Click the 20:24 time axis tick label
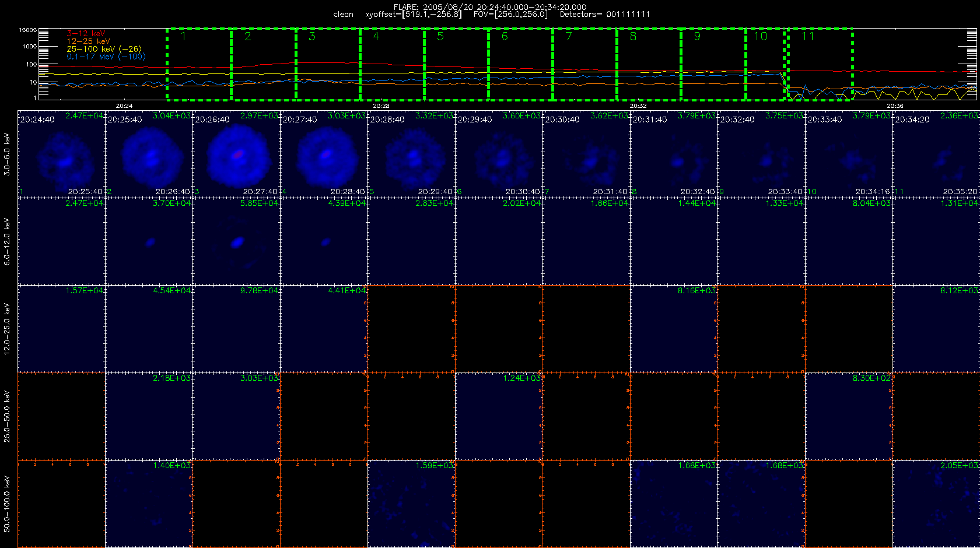The height and width of the screenshot is (548, 980). [x=124, y=106]
